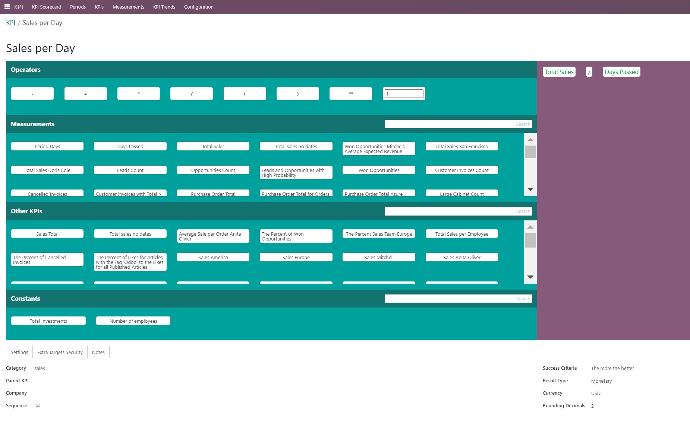Add the Periods days measurement
This screenshot has width=690, height=427.
point(47,146)
